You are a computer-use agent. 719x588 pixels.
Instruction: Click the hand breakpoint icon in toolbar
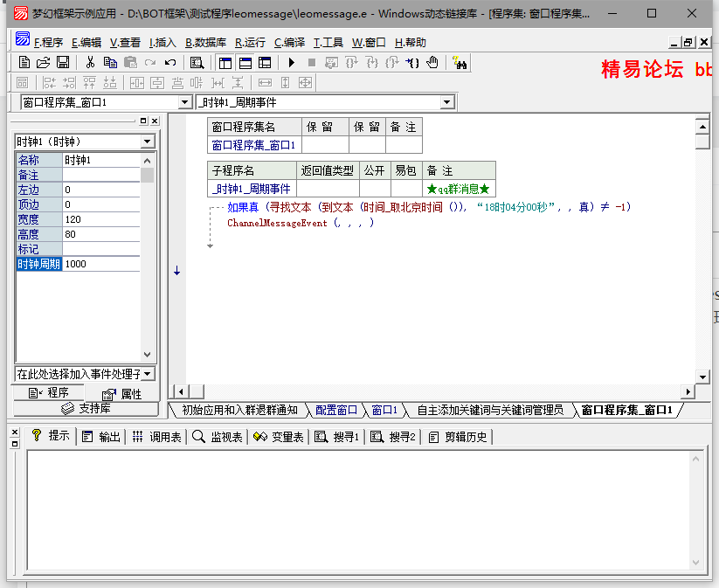pos(433,62)
